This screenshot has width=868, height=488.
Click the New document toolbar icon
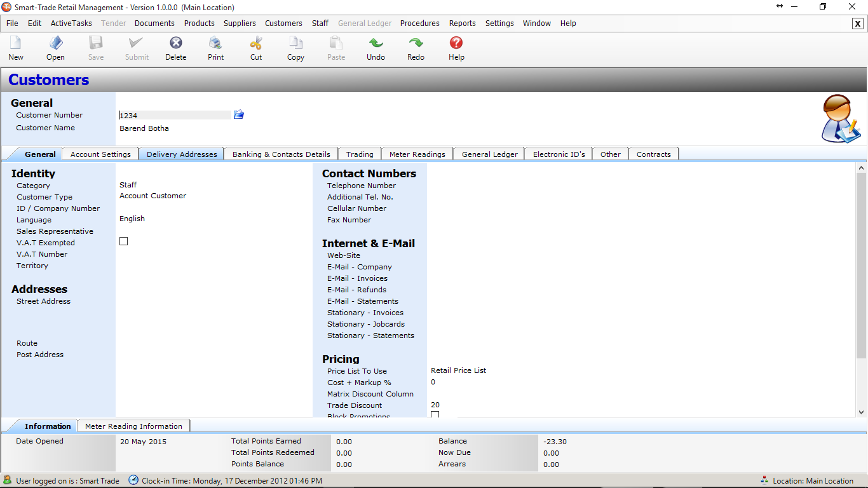pos(16,43)
